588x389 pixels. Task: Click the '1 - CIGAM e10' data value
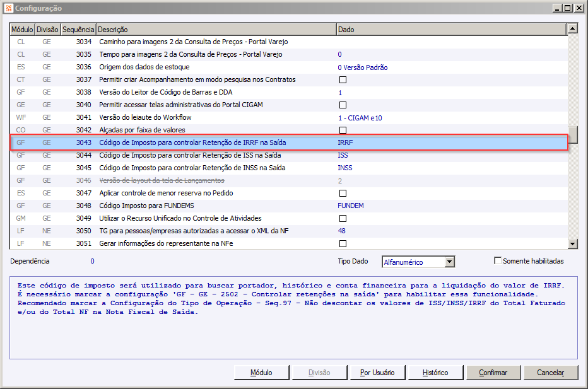360,118
